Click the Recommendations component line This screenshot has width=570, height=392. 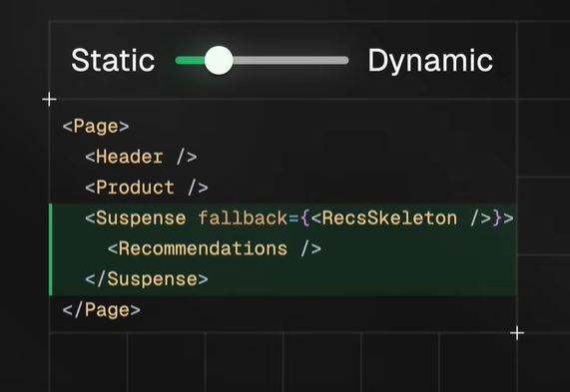pyautogui.click(x=215, y=248)
